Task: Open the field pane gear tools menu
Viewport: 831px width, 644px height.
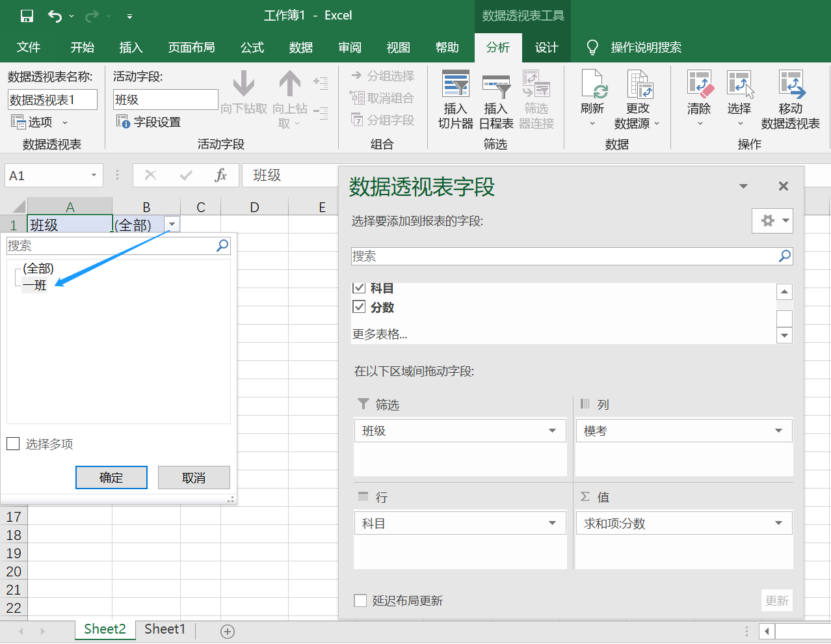Action: (772, 221)
